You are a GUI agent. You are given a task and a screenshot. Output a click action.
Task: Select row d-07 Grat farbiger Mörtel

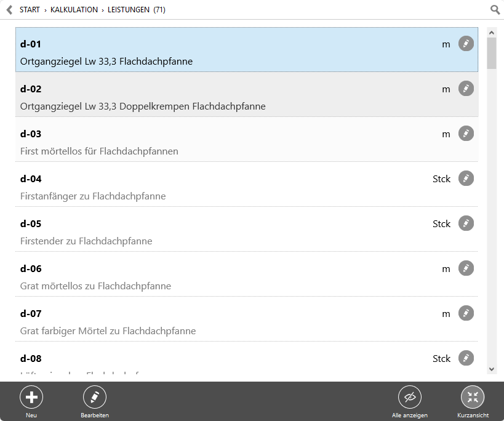point(247,319)
